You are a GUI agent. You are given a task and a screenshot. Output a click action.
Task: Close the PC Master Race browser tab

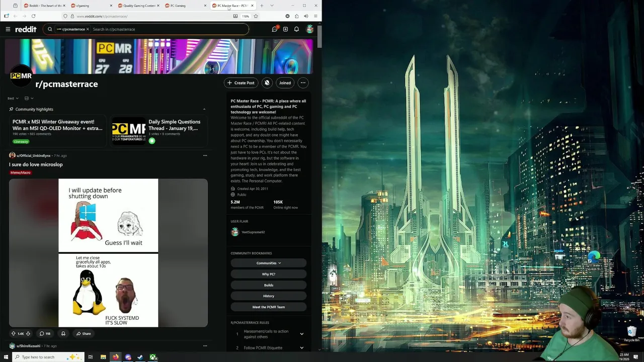click(x=252, y=6)
